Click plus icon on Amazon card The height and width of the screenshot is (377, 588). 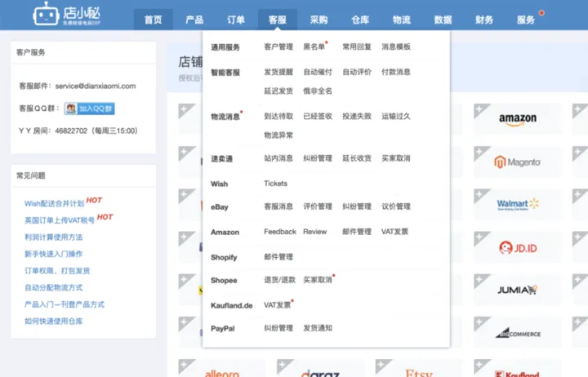[479, 109]
